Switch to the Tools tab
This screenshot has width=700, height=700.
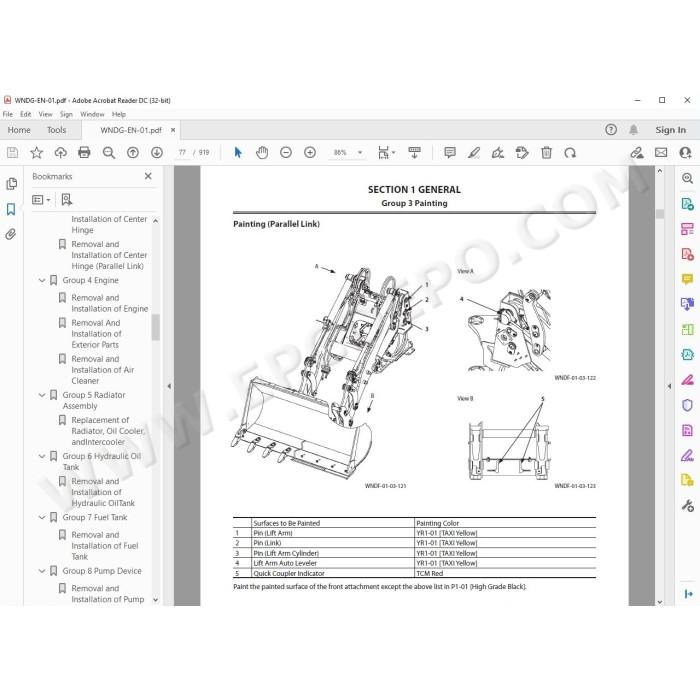pos(56,130)
